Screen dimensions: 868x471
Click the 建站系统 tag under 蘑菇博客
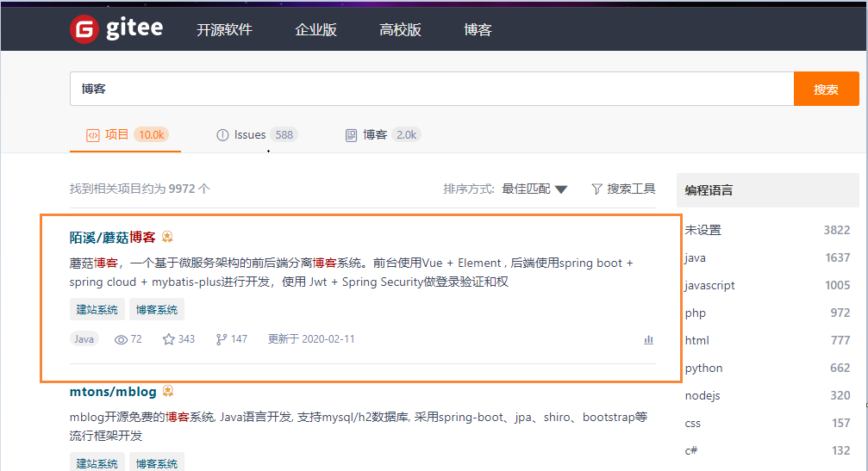pyautogui.click(x=97, y=310)
